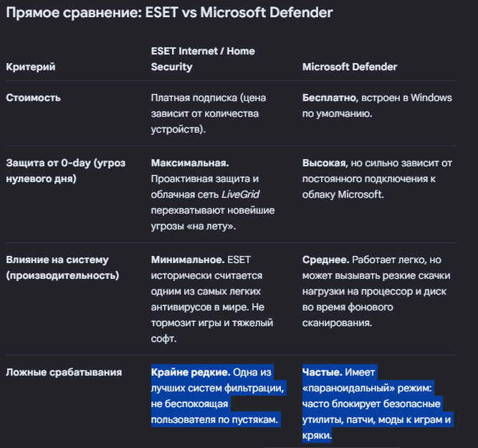
Task: Click the bold word 'Максимальная.'
Action: click(x=190, y=163)
